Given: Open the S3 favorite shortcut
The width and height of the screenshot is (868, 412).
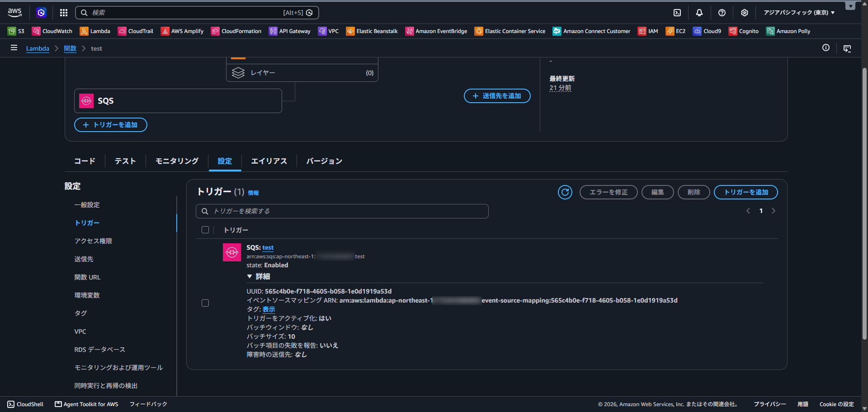Looking at the screenshot, I should 16,31.
